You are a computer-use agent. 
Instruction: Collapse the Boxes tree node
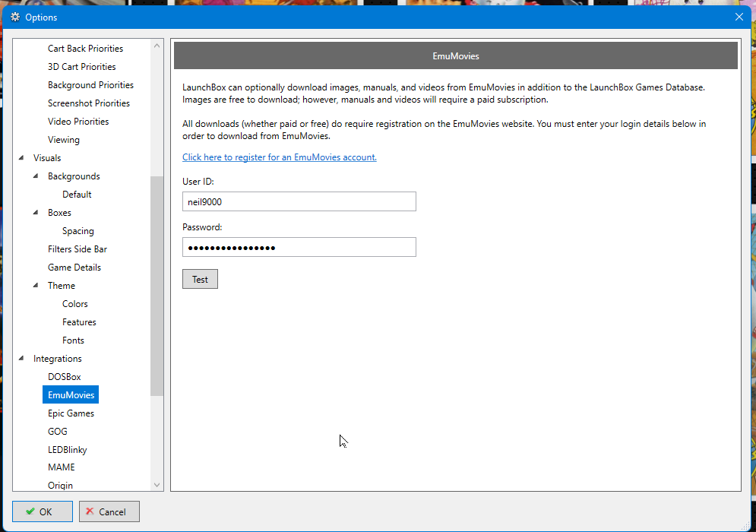pos(36,213)
